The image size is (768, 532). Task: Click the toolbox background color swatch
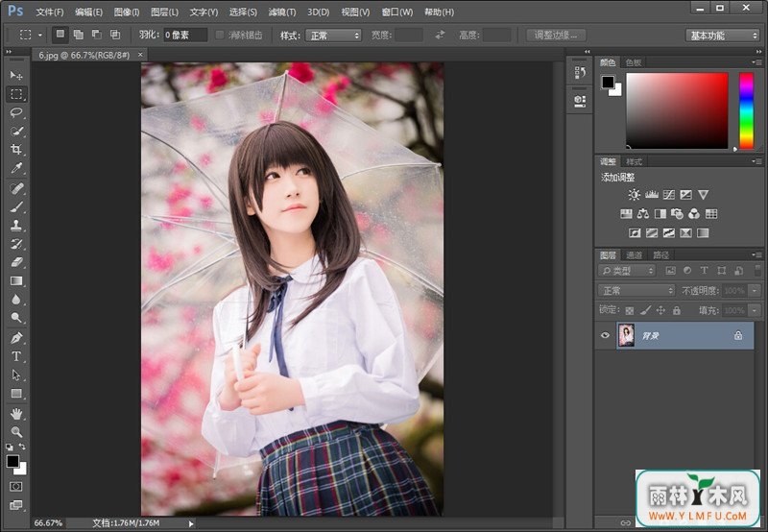pos(21,470)
